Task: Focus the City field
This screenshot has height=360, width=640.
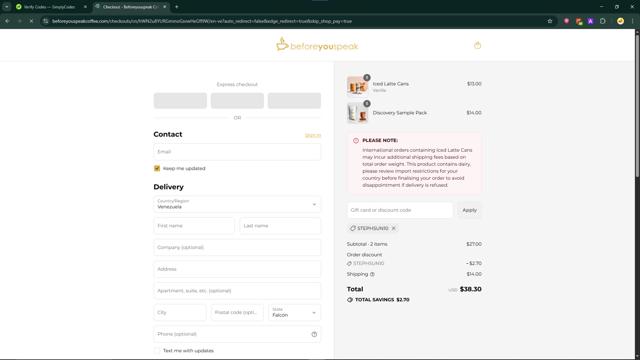Action: coord(180,313)
